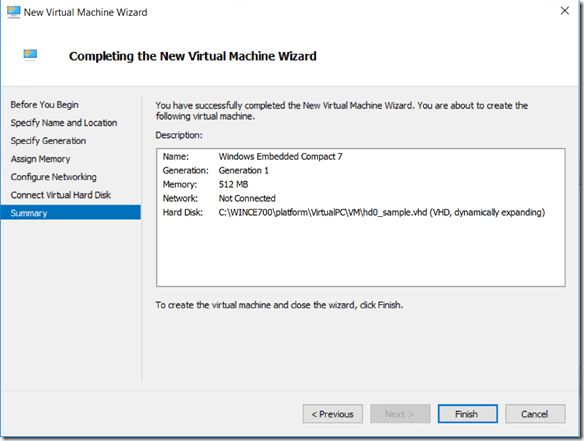Click the New Virtual Machine Wizard window title
The image size is (584, 441).
click(x=85, y=12)
